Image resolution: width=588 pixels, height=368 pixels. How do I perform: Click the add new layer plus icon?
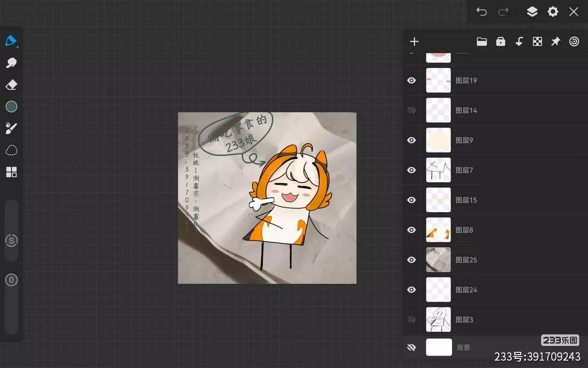pos(414,42)
